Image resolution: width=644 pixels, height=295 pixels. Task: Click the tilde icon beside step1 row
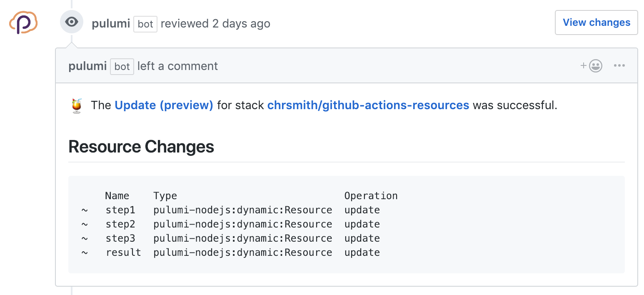coord(85,210)
